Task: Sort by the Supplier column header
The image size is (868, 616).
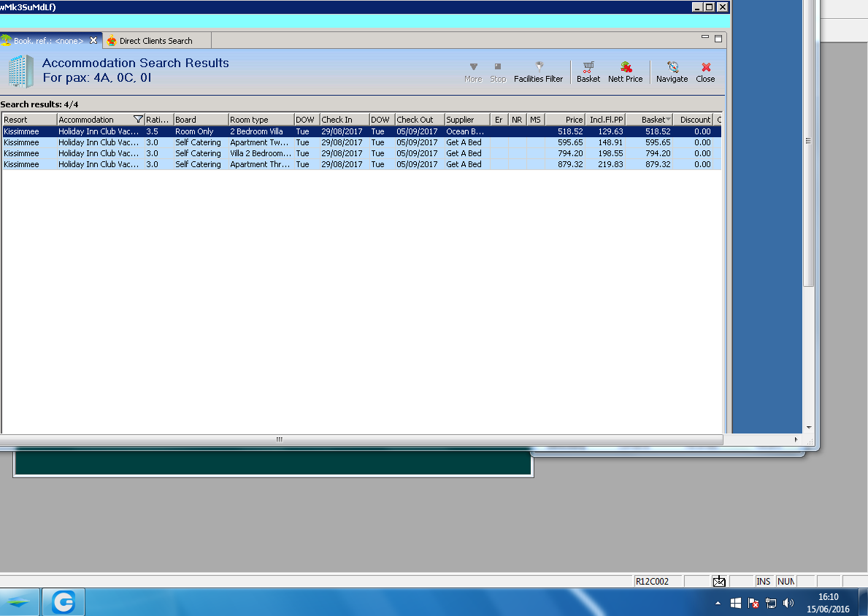Action: tap(468, 120)
